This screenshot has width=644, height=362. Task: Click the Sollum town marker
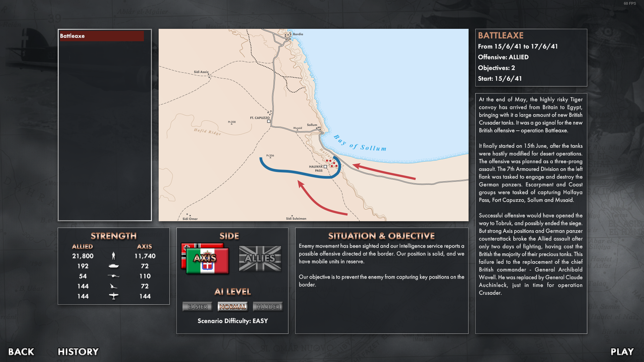coord(318,128)
